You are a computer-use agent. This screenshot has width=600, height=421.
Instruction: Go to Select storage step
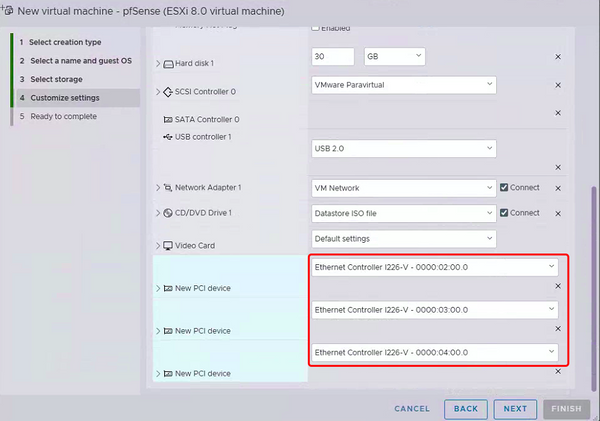click(56, 79)
